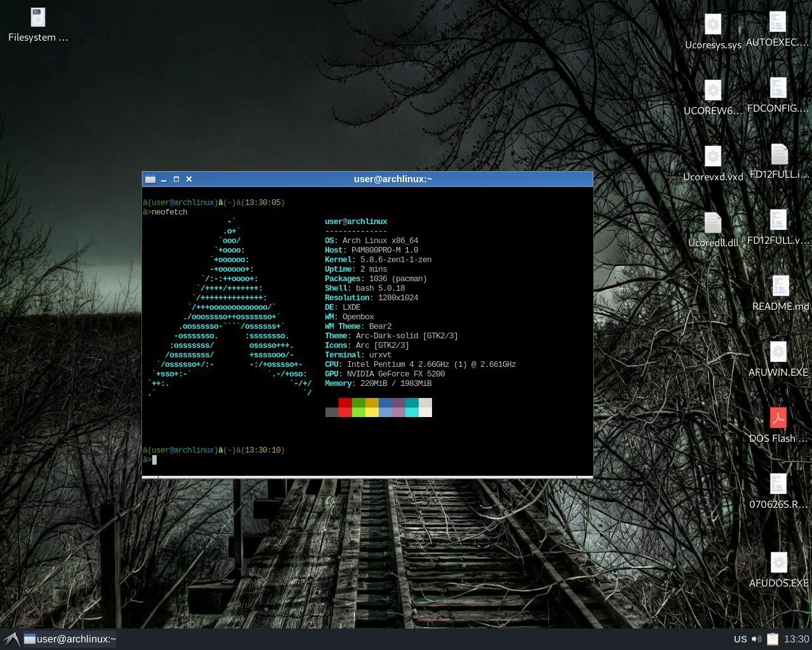The image size is (812, 650).
Task: Minimize the urxvt terminal window
Action: point(164,180)
